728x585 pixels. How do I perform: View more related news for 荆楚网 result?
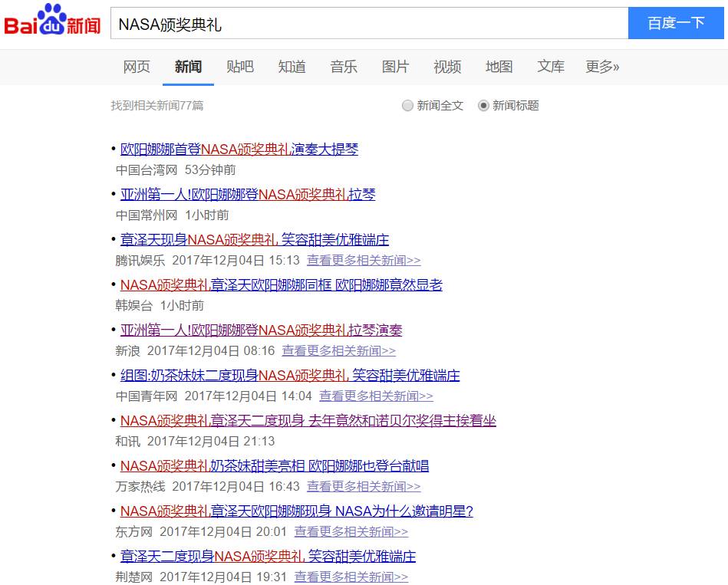351,577
